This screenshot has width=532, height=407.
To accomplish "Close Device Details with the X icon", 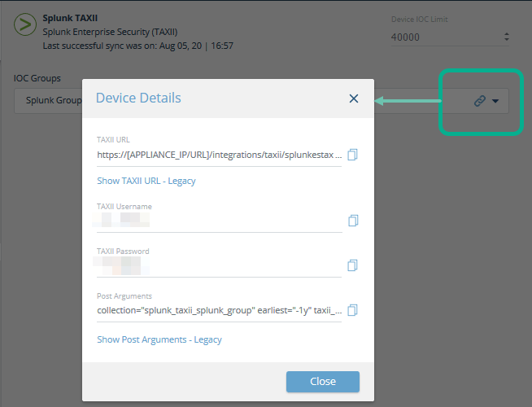I will [x=354, y=98].
